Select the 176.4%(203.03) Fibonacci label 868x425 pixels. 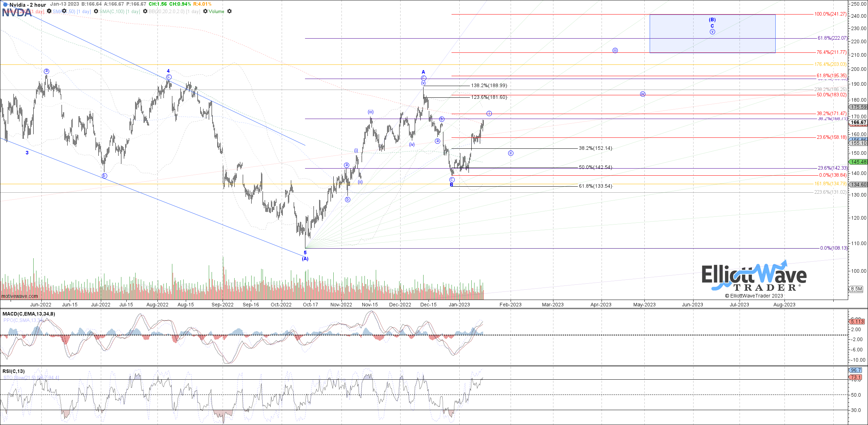click(830, 64)
